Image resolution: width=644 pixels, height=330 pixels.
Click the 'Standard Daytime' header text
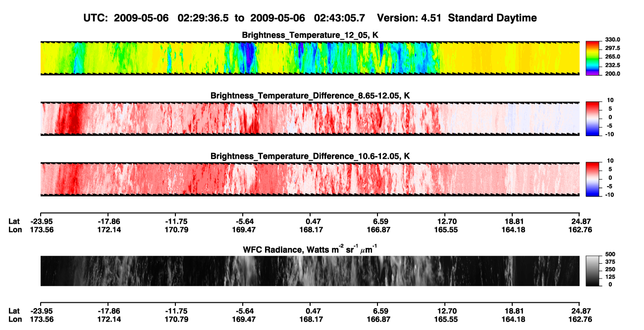(492, 18)
